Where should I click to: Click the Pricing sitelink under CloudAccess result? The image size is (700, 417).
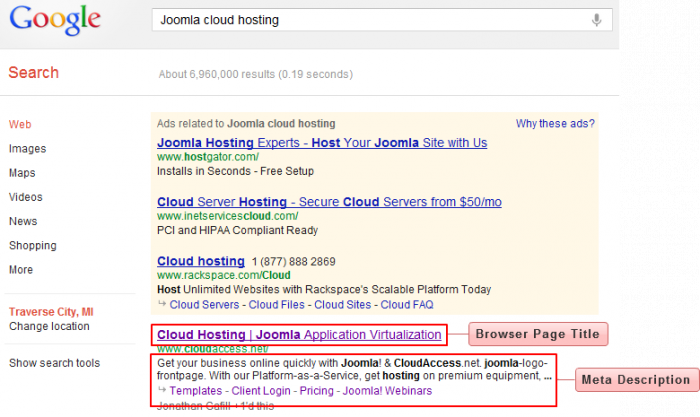pos(317,391)
